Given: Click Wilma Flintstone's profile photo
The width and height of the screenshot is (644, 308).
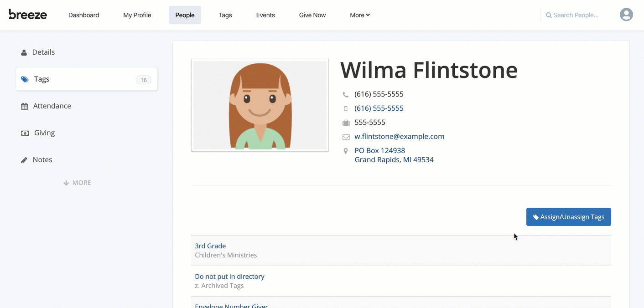Looking at the screenshot, I should click(260, 105).
